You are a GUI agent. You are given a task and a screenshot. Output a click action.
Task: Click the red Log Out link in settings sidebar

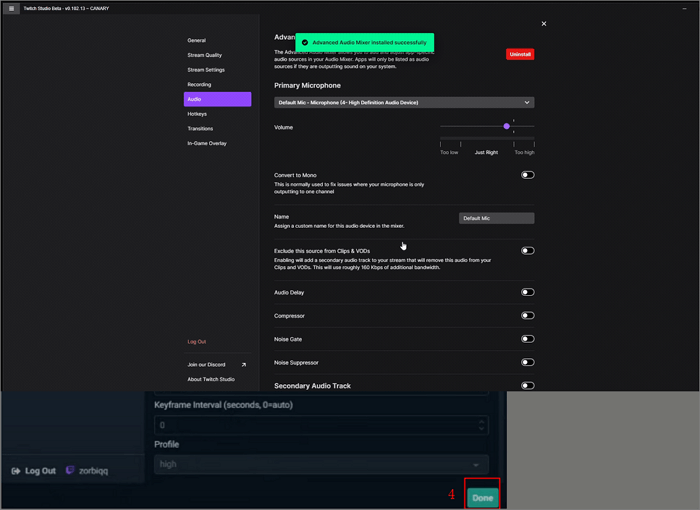tap(196, 342)
